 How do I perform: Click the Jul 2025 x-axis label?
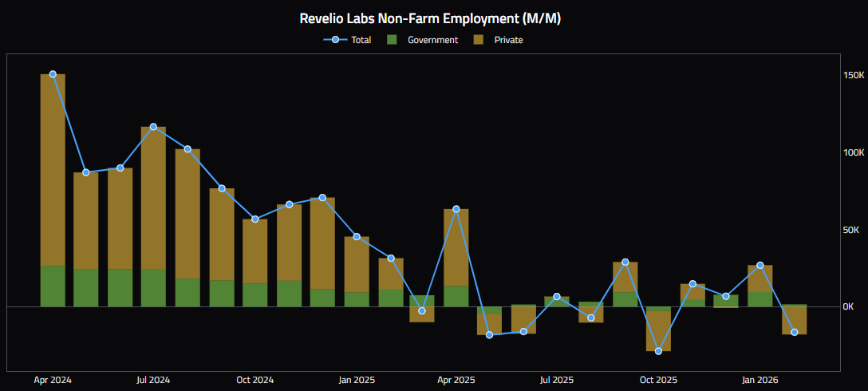click(x=557, y=380)
